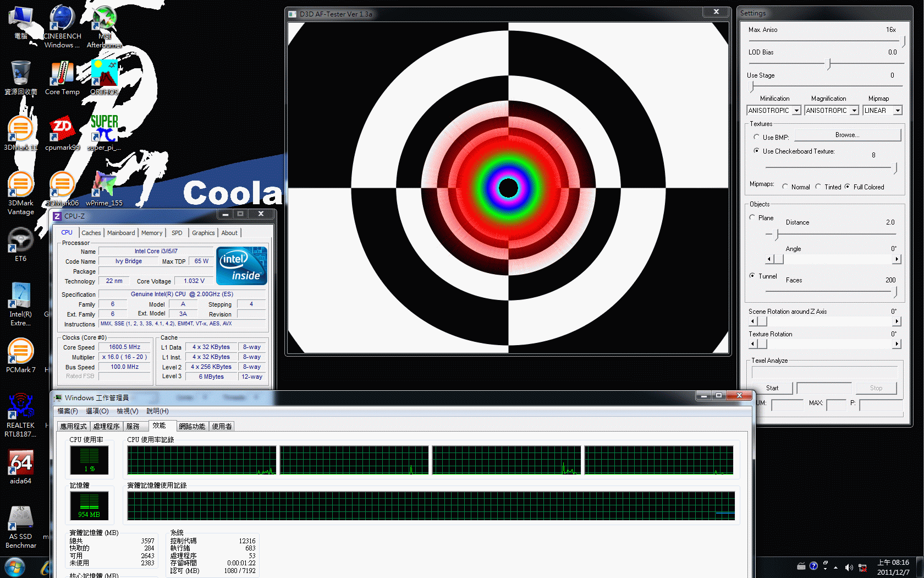The height and width of the screenshot is (578, 924).
Task: Open the 3DMark Vantage desktop icon
Action: click(x=21, y=193)
